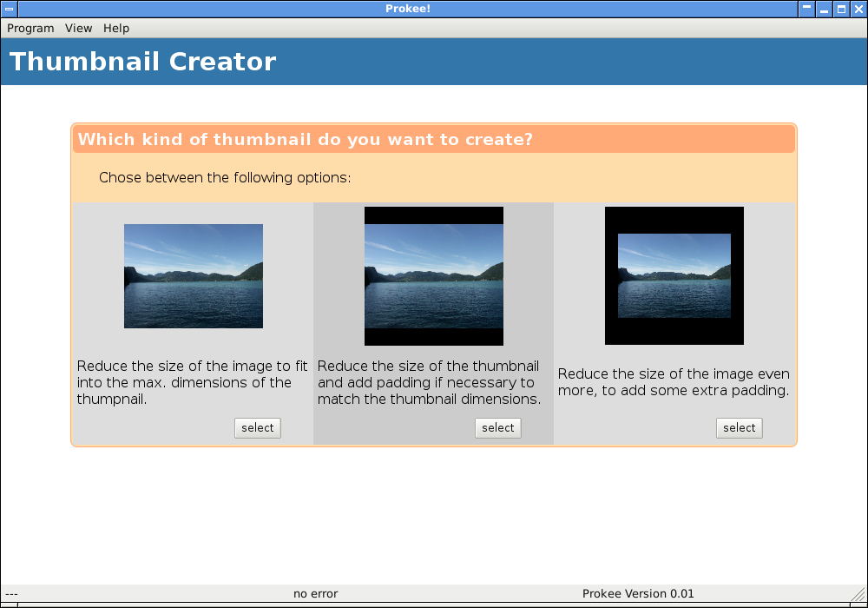Click the Prokee Version 0.01 status label
The image size is (868, 608).
pyautogui.click(x=638, y=594)
